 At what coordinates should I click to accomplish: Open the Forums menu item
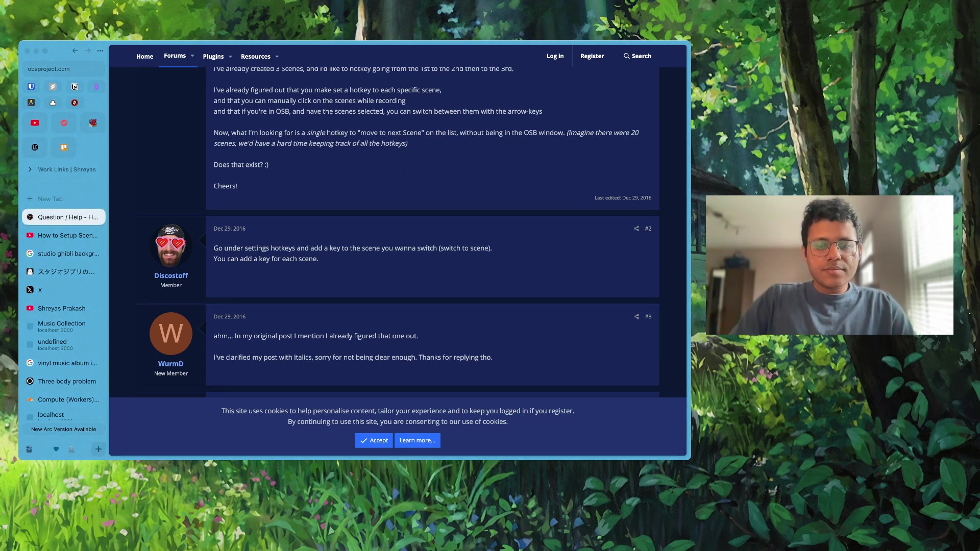175,56
